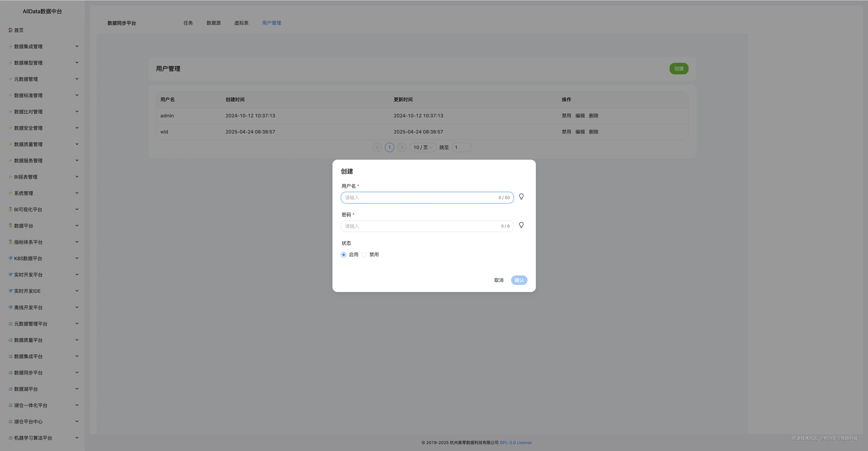868x451 pixels.
Task: Click the home icon next to 首页
Action: tap(11, 30)
